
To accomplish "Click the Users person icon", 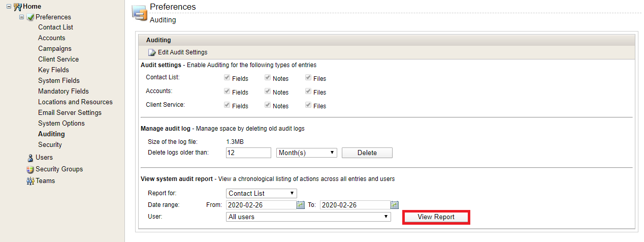I will tap(30, 158).
